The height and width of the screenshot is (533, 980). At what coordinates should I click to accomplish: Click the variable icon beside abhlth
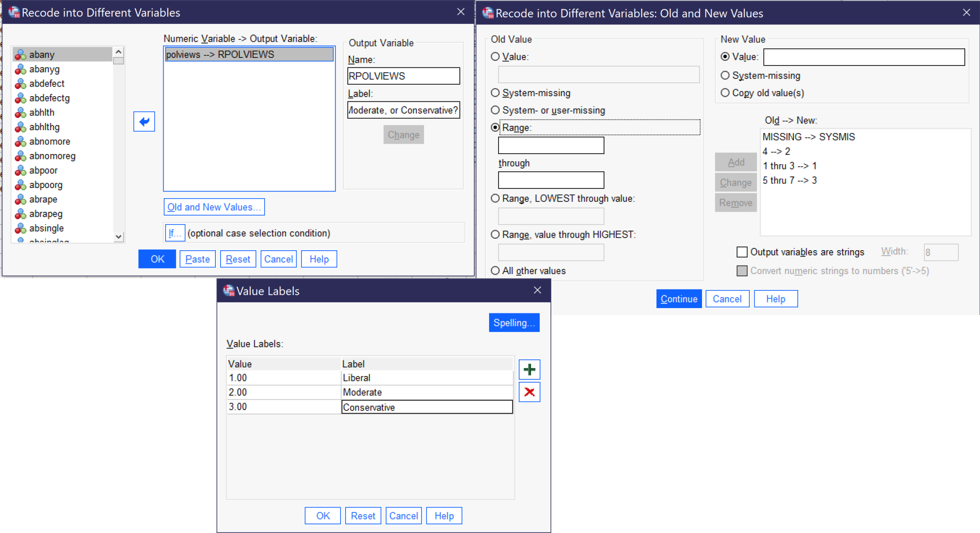click(21, 112)
